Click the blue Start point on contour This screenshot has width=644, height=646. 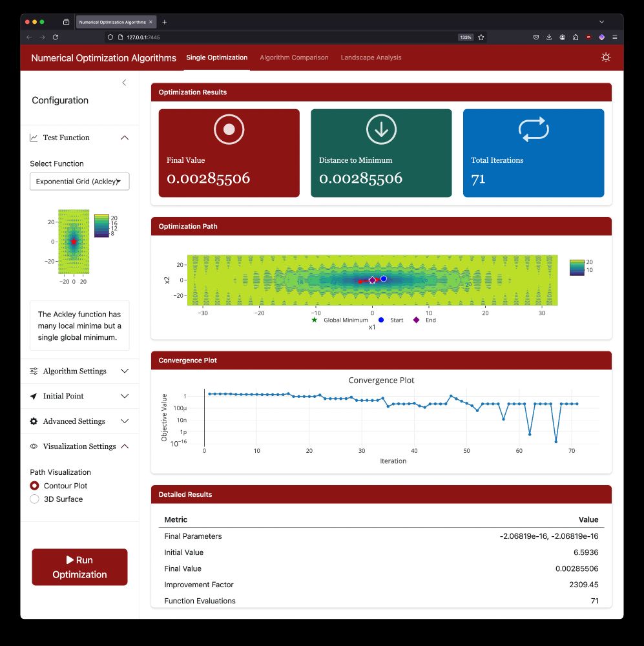pyautogui.click(x=384, y=278)
